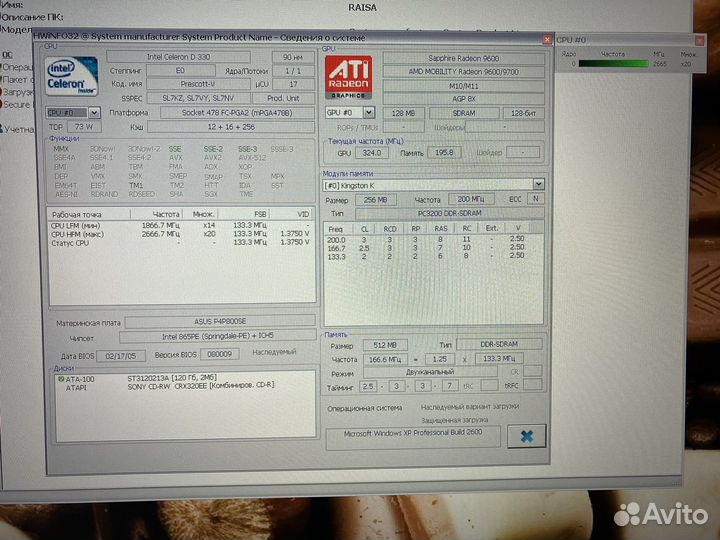The width and height of the screenshot is (720, 540).
Task: Click the AMD MOBILITY Radeon 9600/9700 field
Action: 464,72
